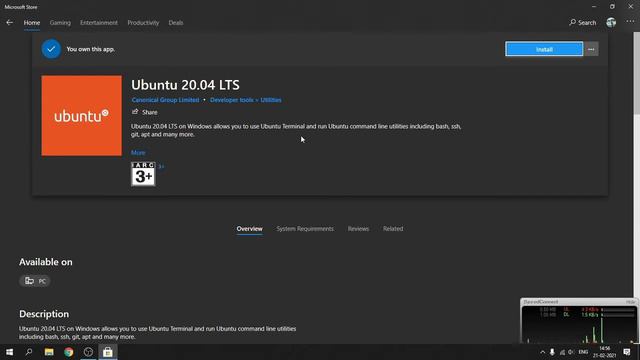Click the "Description" heading

tap(44, 314)
